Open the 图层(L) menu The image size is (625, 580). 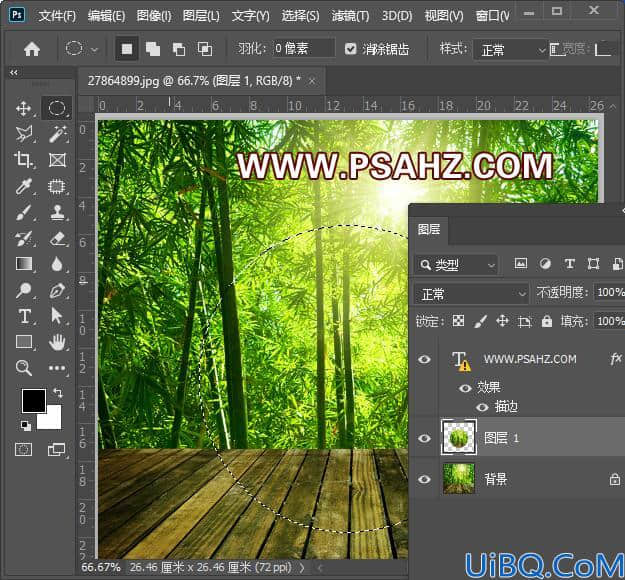(x=201, y=16)
